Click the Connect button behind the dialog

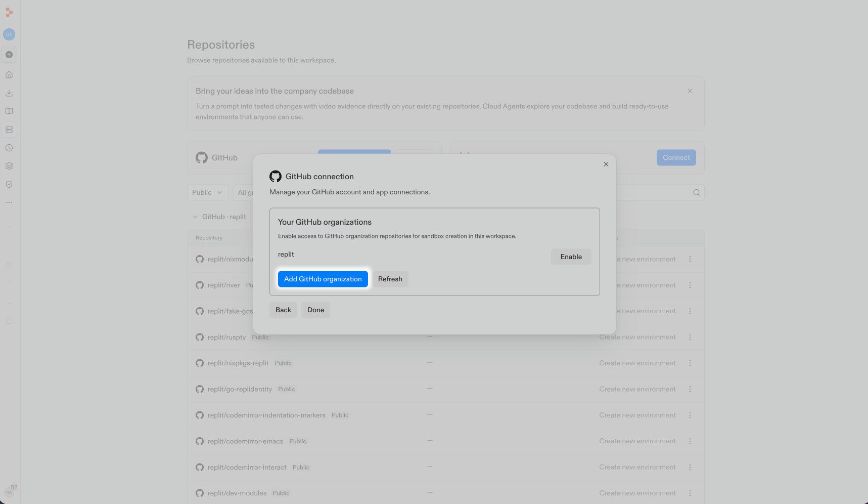pos(676,157)
